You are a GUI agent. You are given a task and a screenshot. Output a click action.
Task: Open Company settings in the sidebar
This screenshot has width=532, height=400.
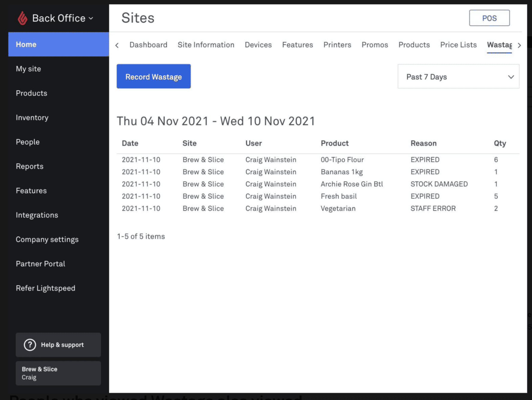[47, 239]
